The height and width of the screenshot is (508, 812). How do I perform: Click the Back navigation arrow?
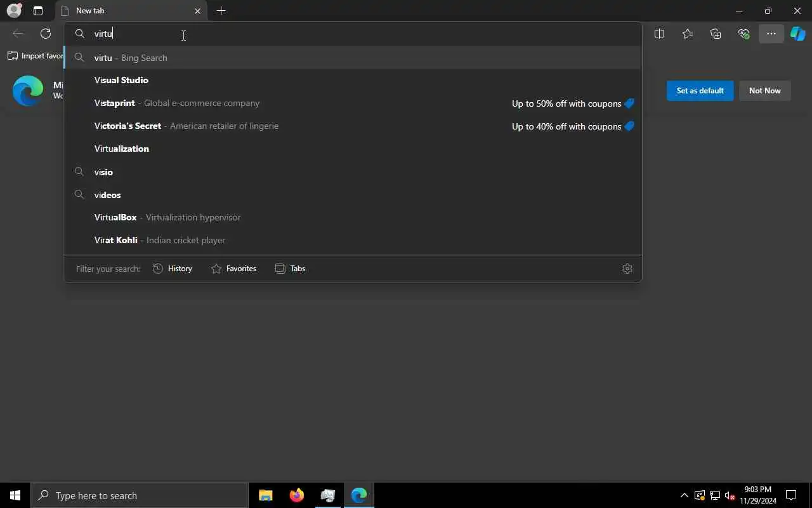(x=18, y=34)
